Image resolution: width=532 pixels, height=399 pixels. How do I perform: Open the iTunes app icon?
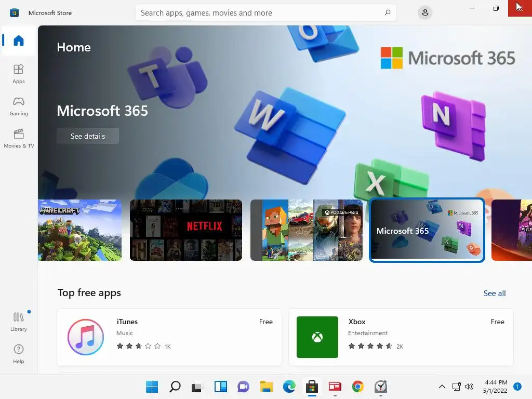click(86, 337)
